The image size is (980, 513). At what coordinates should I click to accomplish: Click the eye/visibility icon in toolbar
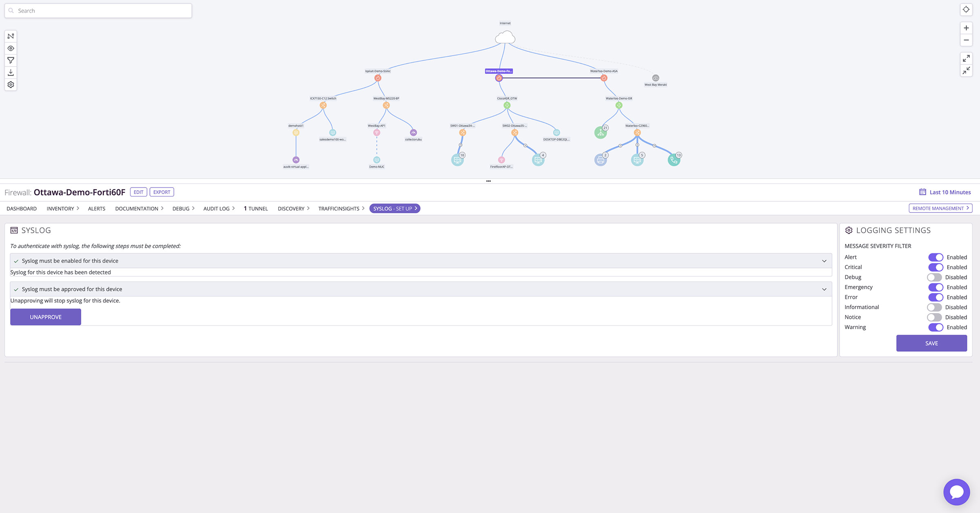click(x=10, y=48)
